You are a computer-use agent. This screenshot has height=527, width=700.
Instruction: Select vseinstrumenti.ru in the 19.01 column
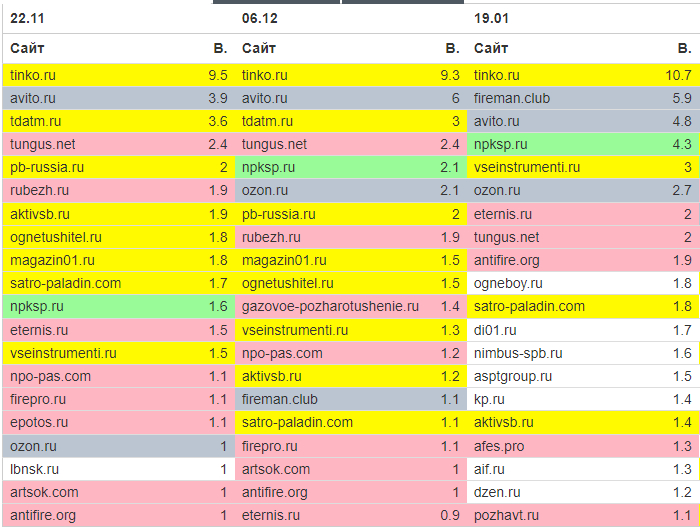point(527,167)
